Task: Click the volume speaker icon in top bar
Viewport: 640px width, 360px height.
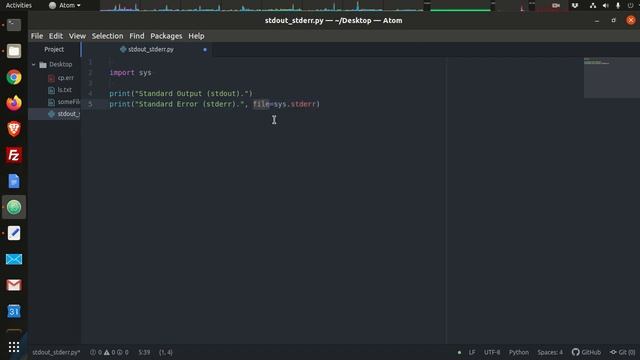Action: tap(605, 5)
